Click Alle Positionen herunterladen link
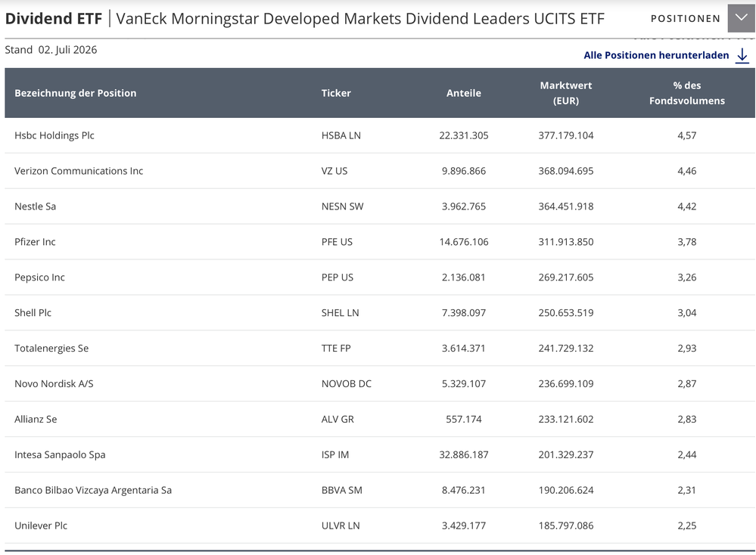 [x=656, y=55]
